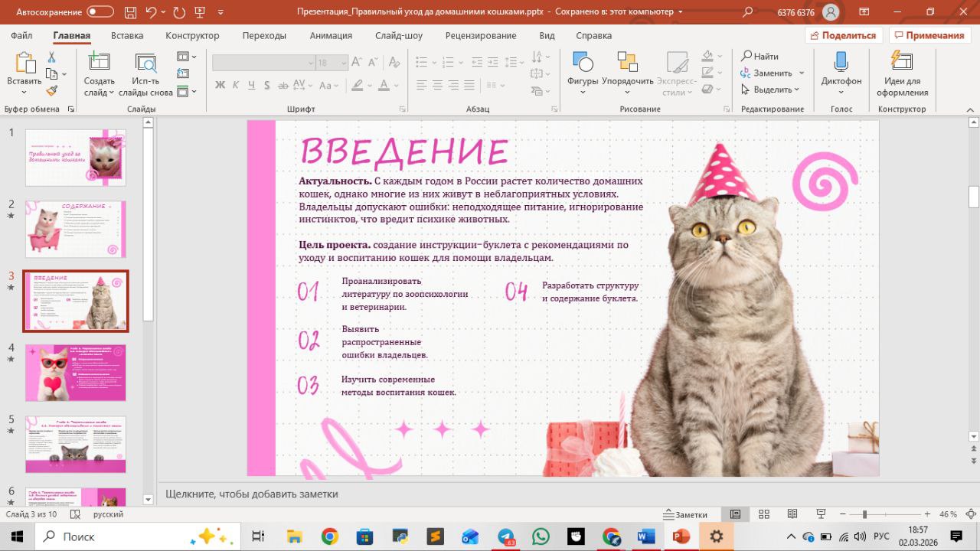Toggle Заметки notes pane in status bar
The width and height of the screenshot is (980, 551).
[686, 514]
